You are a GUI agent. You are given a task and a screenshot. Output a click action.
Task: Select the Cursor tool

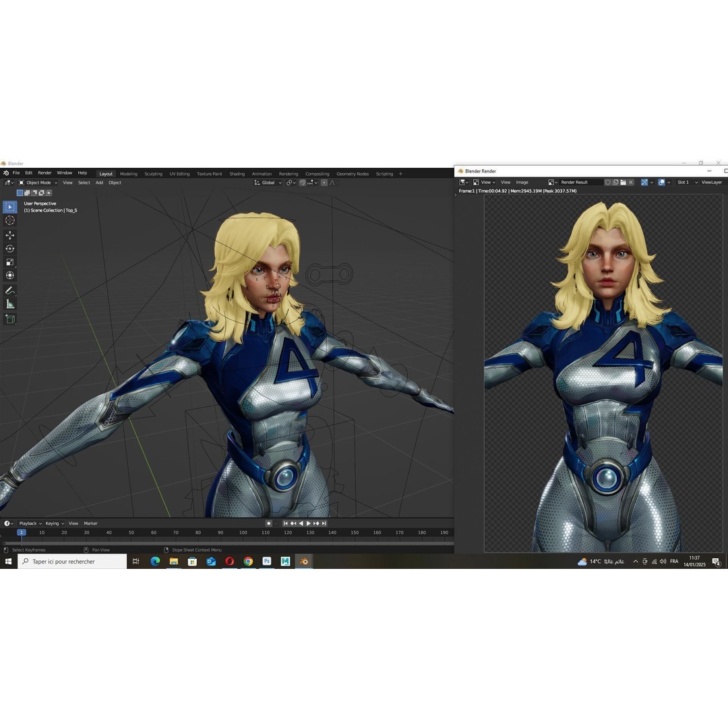click(x=9, y=220)
